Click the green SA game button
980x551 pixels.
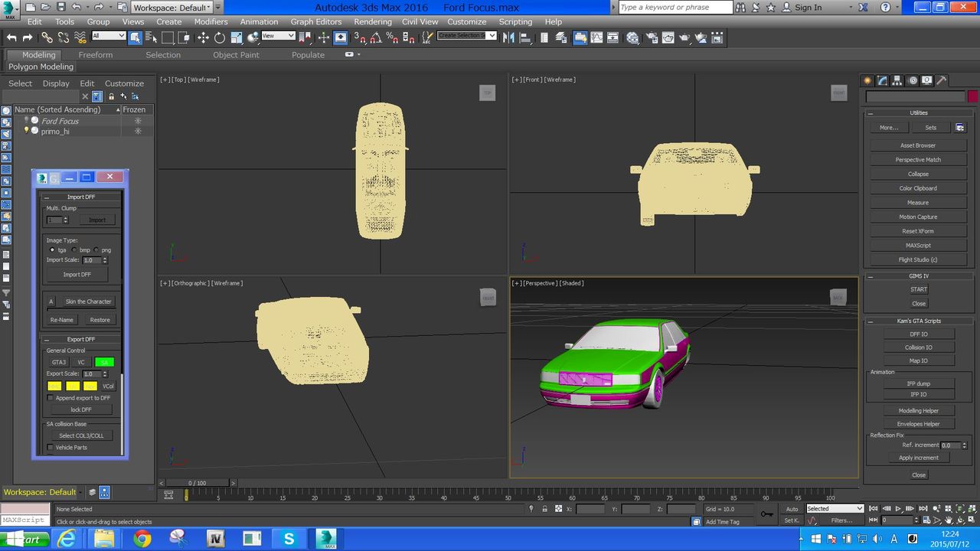pyautogui.click(x=104, y=362)
